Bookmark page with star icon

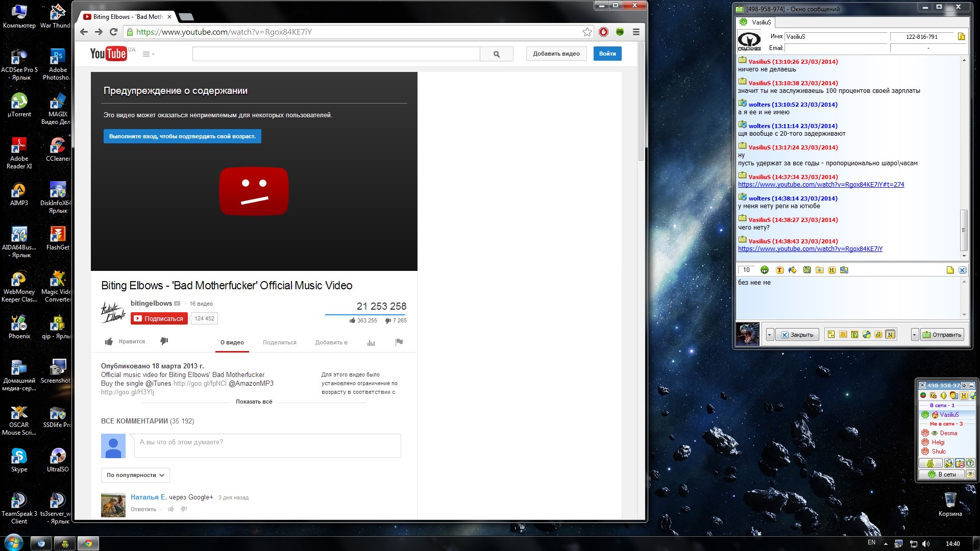[x=587, y=32]
